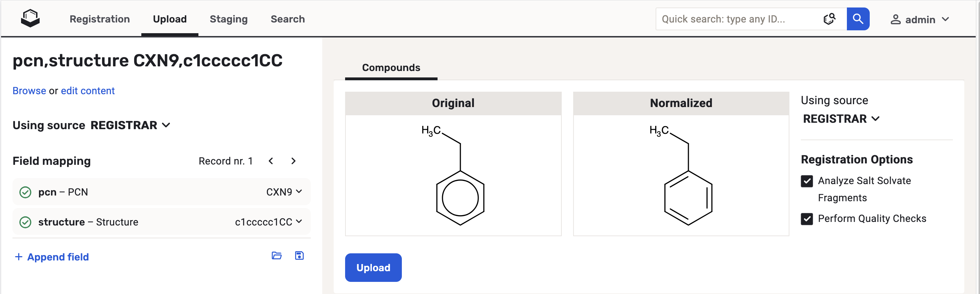Click the app logo icon

(30, 18)
